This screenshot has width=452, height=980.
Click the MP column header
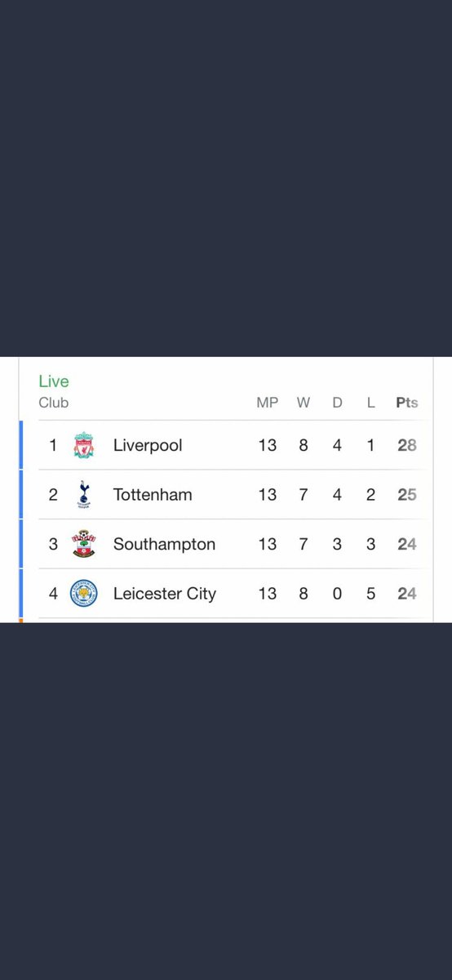tap(268, 403)
